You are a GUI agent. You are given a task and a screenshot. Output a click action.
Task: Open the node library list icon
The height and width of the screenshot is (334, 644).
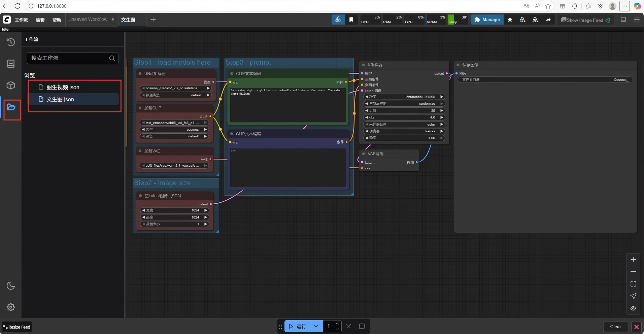click(11, 64)
